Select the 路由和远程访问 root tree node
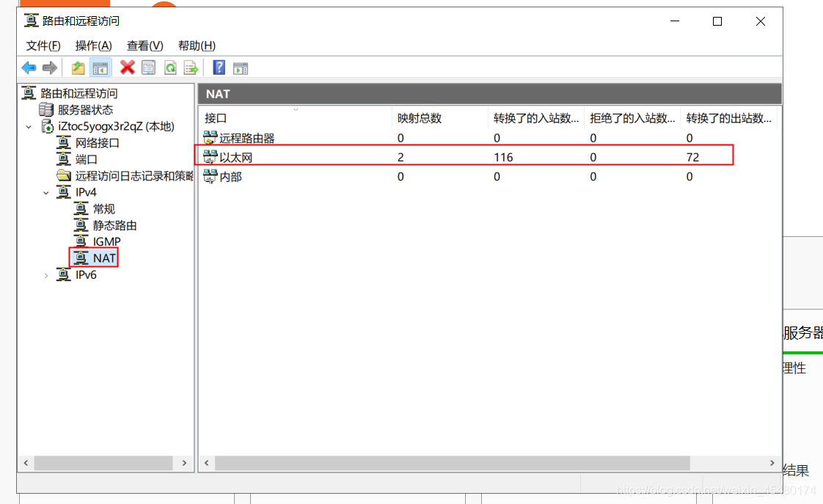This screenshot has width=823, height=504. pyautogui.click(x=78, y=93)
